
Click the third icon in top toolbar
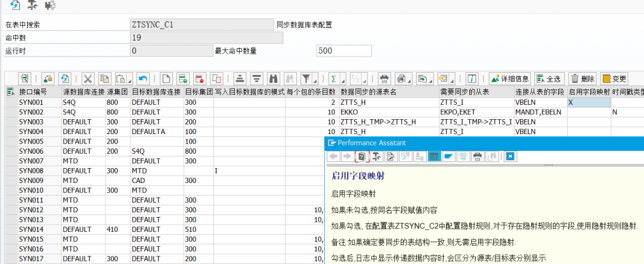point(51,5)
